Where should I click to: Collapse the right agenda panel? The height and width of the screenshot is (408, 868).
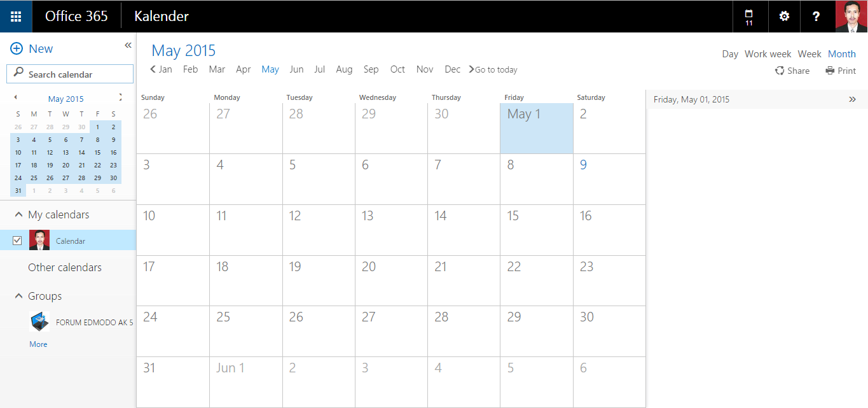(853, 99)
